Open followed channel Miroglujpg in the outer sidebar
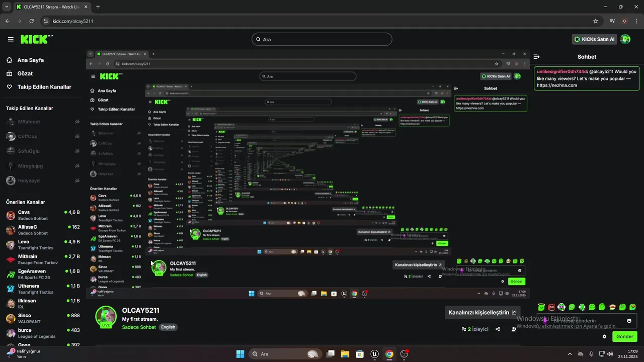The width and height of the screenshot is (644, 362). [x=43, y=166]
